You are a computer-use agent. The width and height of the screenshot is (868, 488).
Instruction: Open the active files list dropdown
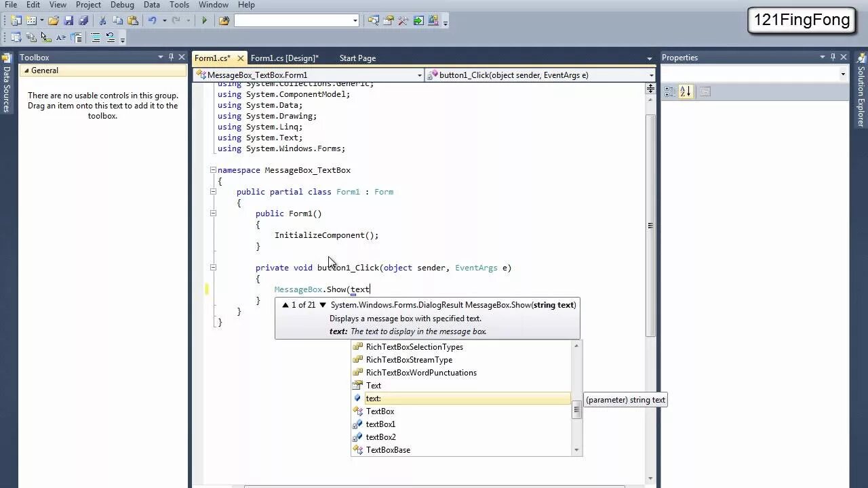coord(649,58)
